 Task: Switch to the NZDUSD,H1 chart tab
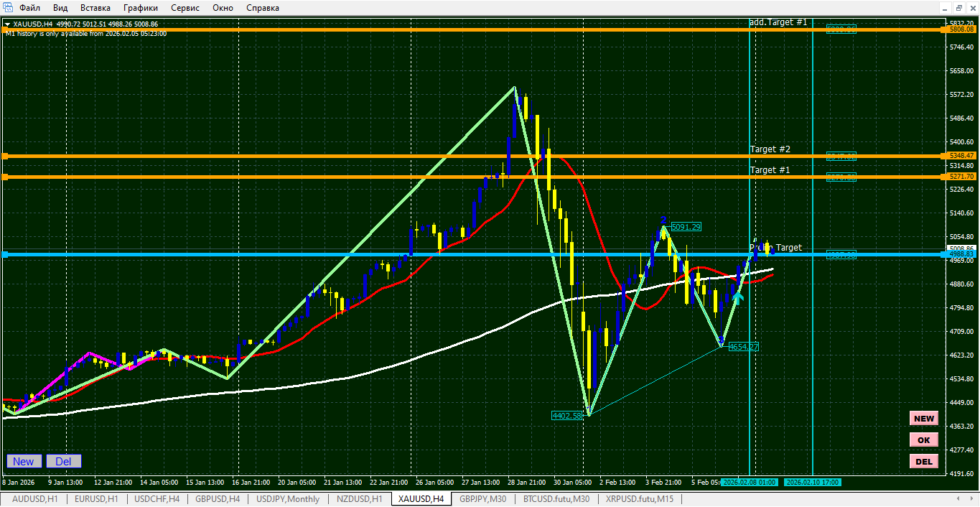click(358, 499)
